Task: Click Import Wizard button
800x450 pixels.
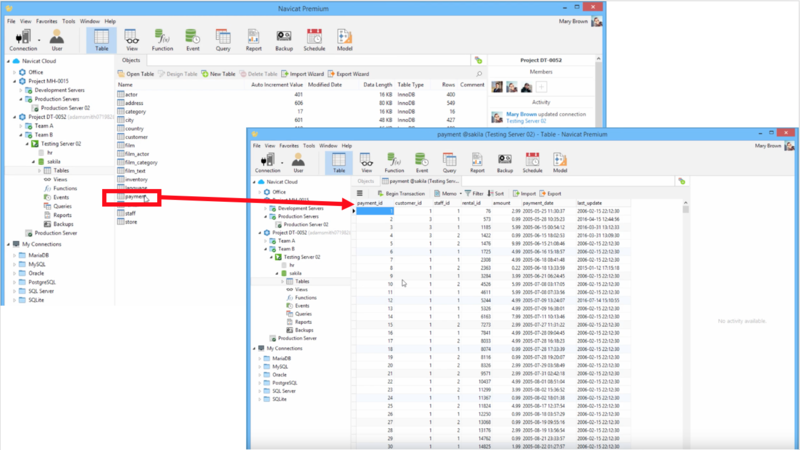Action: [x=303, y=74]
